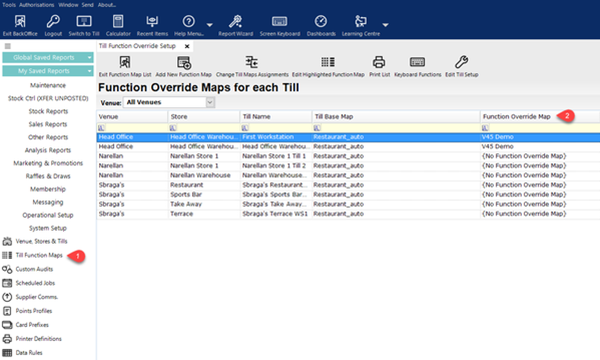
Task: Open the Send menu
Action: (88, 5)
